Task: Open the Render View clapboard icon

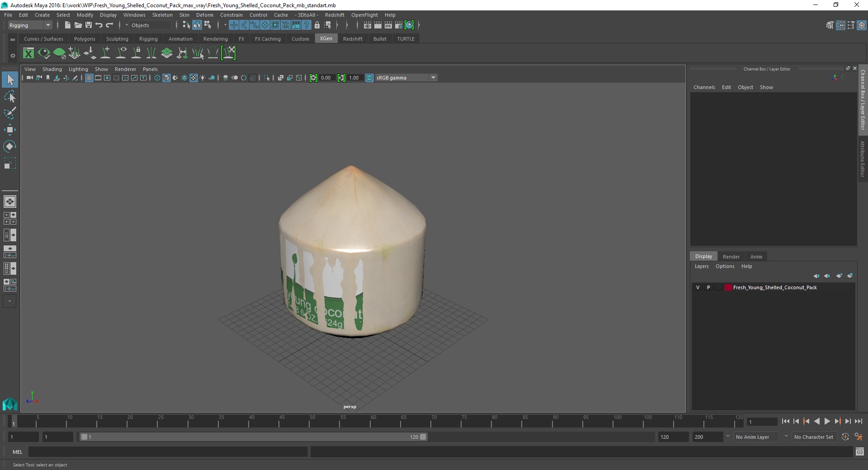Action: pyautogui.click(x=368, y=25)
